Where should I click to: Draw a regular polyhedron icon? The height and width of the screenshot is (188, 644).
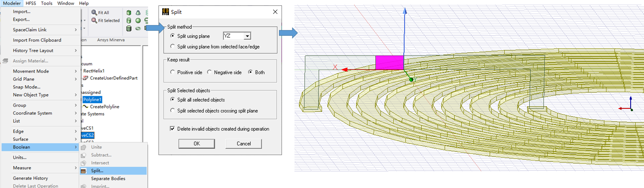(129, 29)
